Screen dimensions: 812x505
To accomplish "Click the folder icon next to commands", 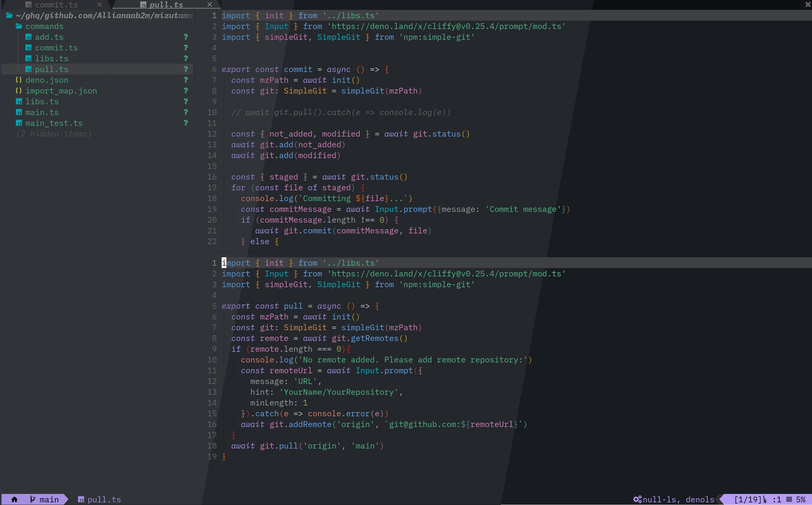I will coord(19,26).
